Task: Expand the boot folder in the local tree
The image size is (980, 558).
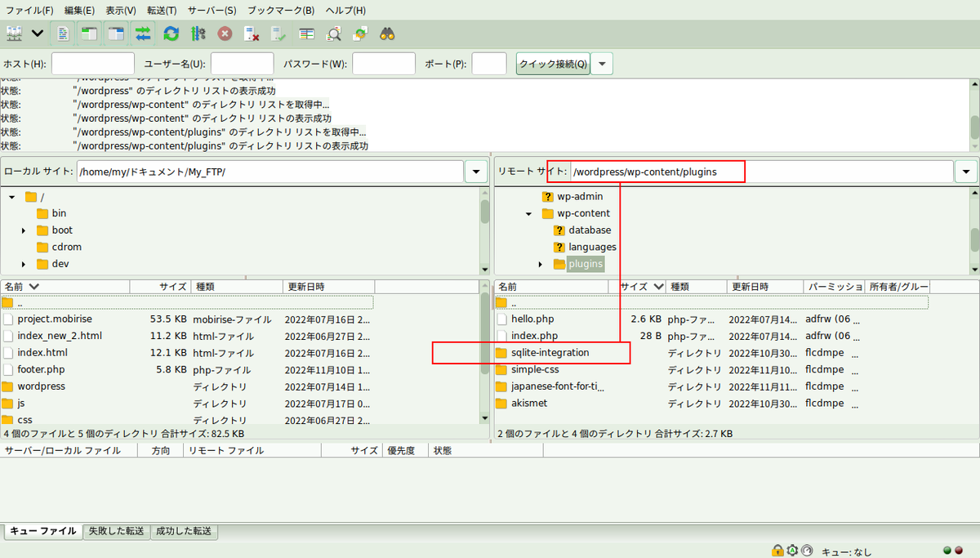Action: (24, 230)
